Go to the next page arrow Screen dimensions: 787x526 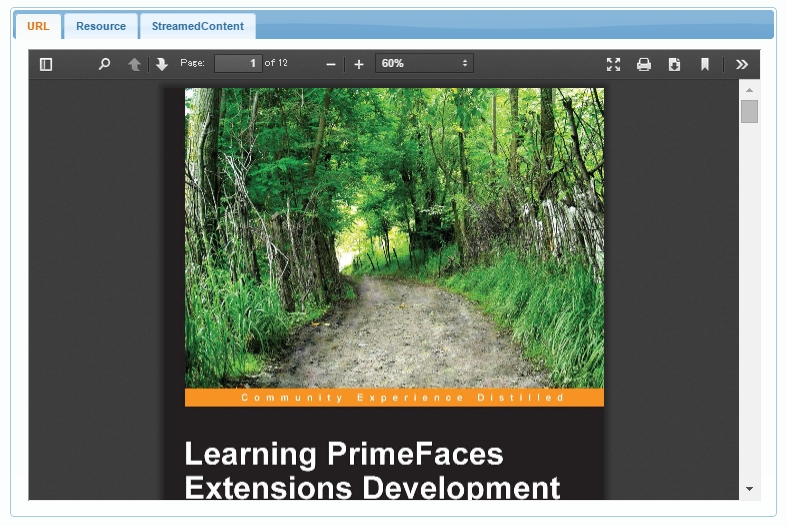[162, 64]
